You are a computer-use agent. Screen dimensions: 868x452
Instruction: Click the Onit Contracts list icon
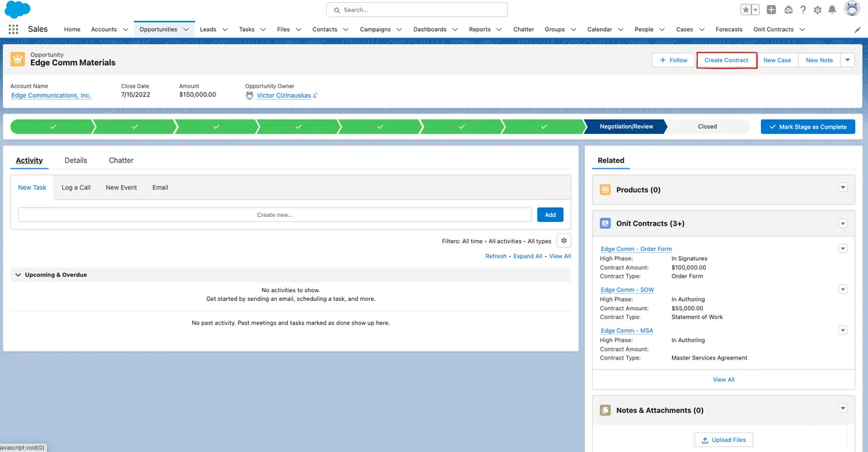pyautogui.click(x=605, y=223)
